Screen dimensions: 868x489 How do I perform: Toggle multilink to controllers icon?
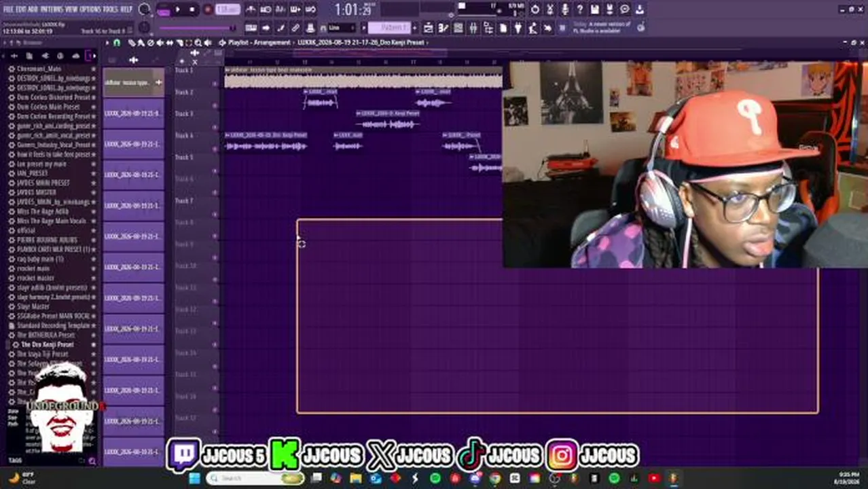296,28
